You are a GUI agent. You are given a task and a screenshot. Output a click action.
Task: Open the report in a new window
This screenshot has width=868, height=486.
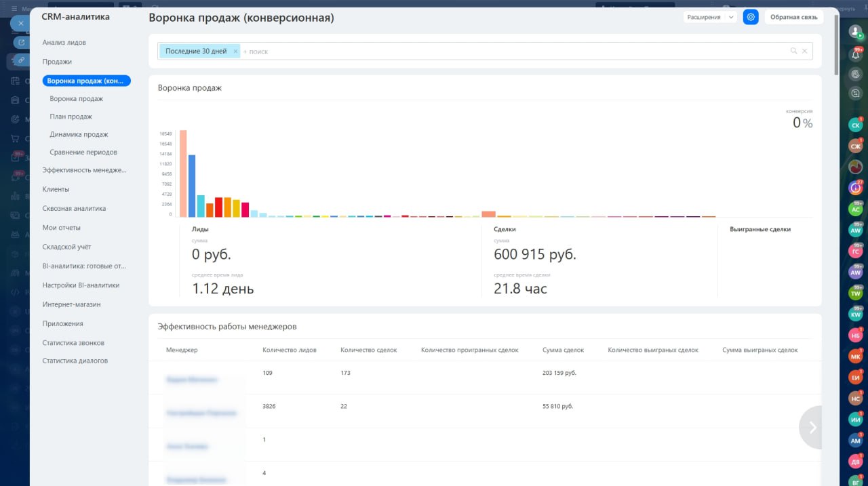[x=20, y=42]
